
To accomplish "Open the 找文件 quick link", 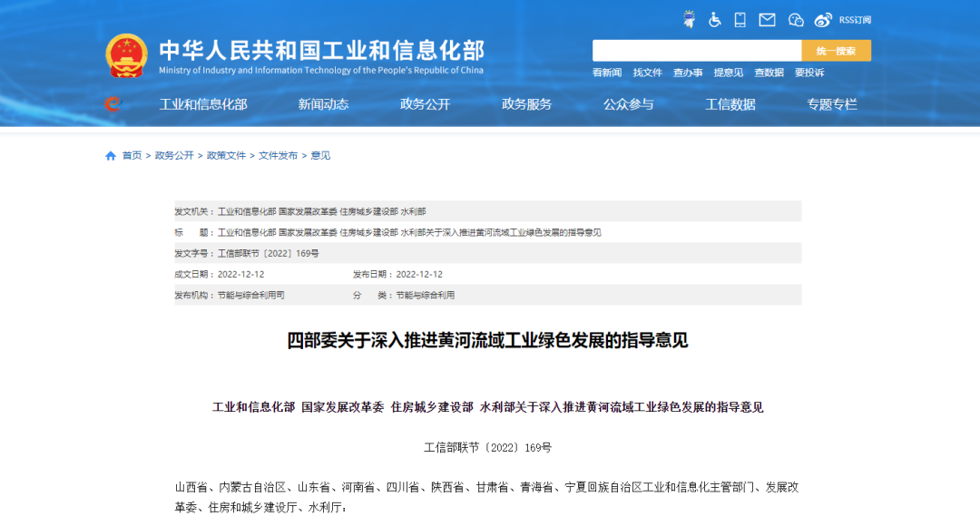I will pyautogui.click(x=648, y=73).
